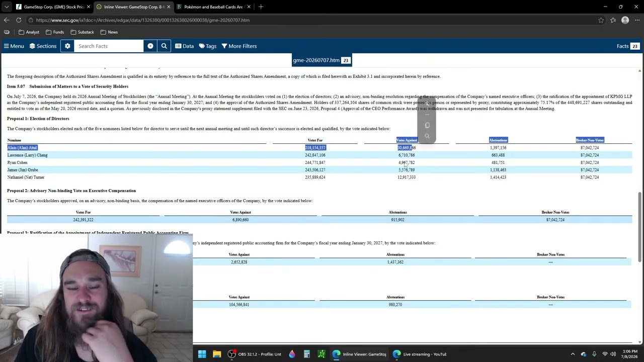Click Nathaniel (Nat) Turner nominee name
The width and height of the screenshot is (644, 362).
click(26, 177)
